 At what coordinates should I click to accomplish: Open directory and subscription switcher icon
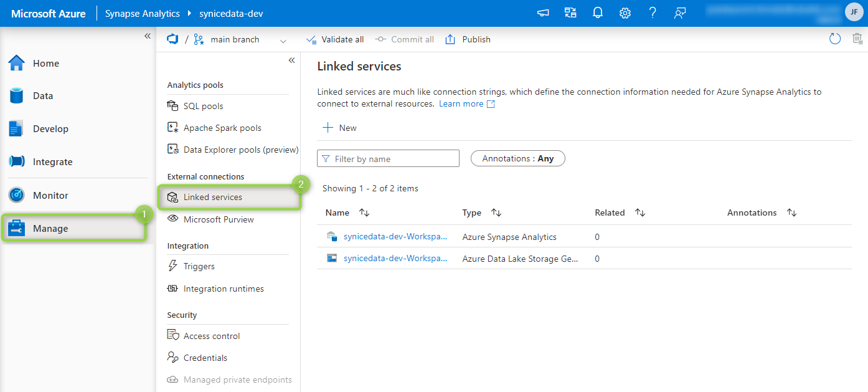570,13
